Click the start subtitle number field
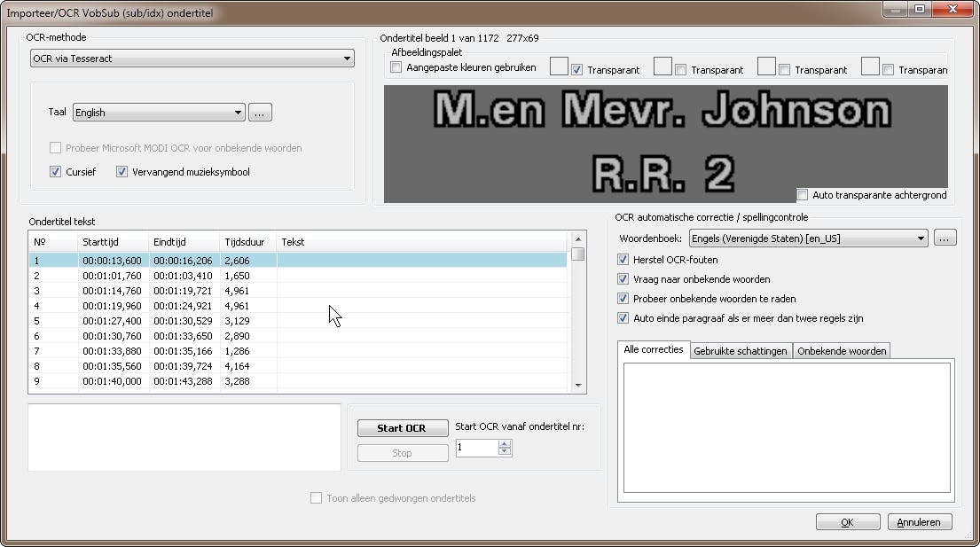980x547 pixels. [477, 448]
